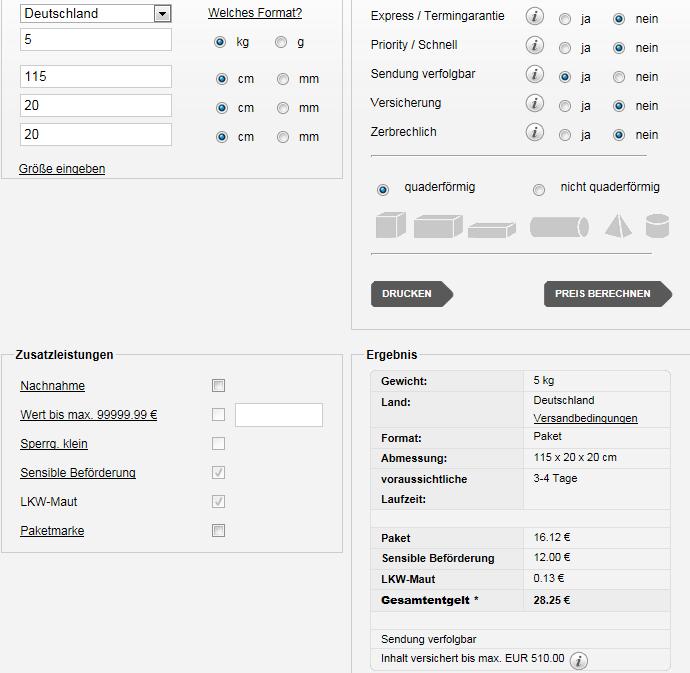Click the Gesamtentgelt value 28.25 €

tap(552, 600)
